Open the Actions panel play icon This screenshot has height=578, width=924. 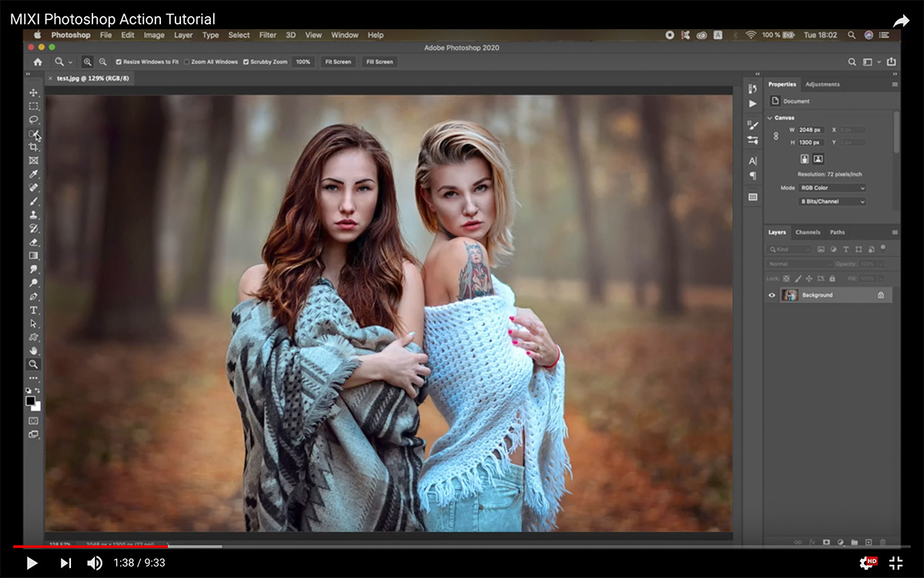click(x=752, y=103)
